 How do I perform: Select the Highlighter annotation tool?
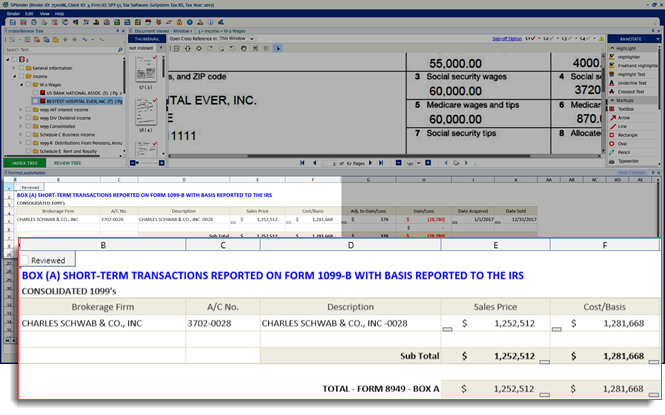630,56
